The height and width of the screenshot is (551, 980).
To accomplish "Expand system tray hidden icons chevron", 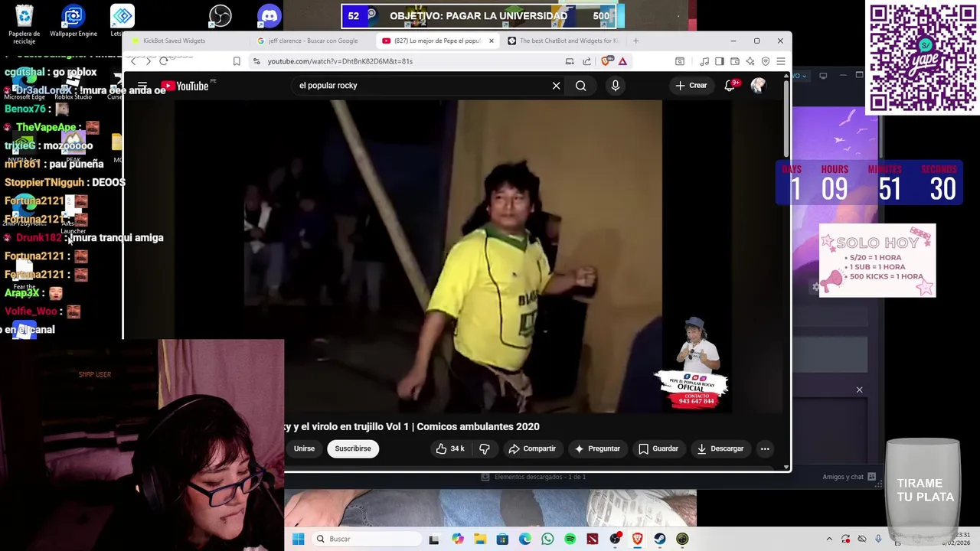I will tap(829, 539).
